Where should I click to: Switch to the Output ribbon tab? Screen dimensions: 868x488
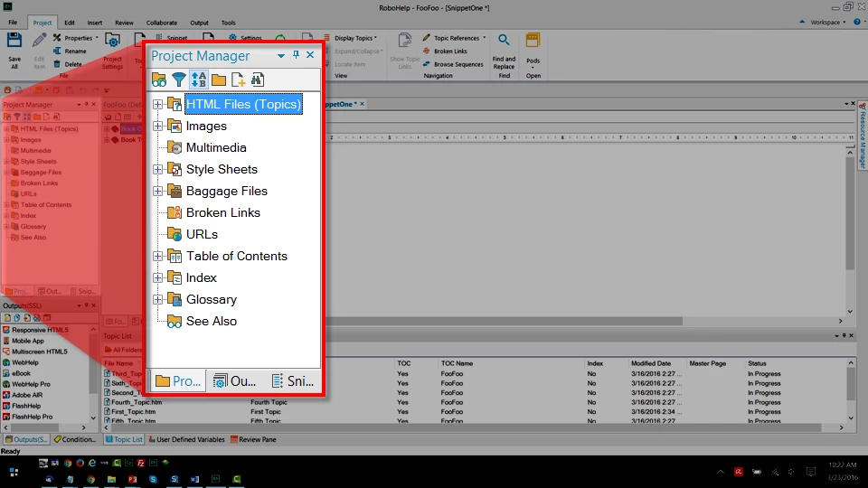point(199,23)
